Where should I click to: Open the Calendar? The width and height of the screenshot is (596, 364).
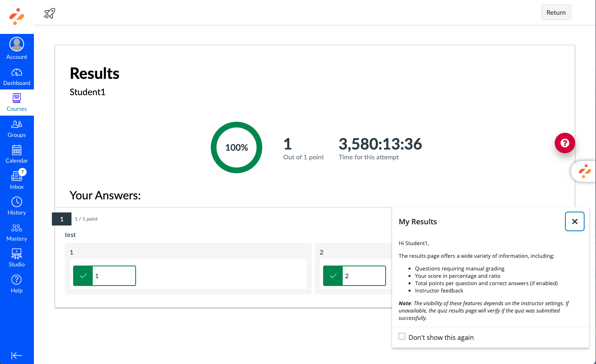coord(17,154)
